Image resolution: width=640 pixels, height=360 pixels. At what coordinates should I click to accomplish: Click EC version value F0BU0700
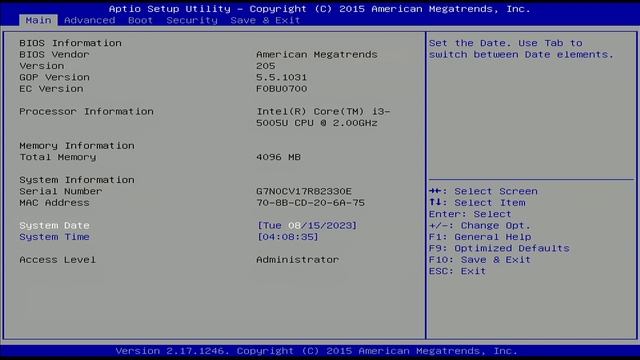click(282, 89)
